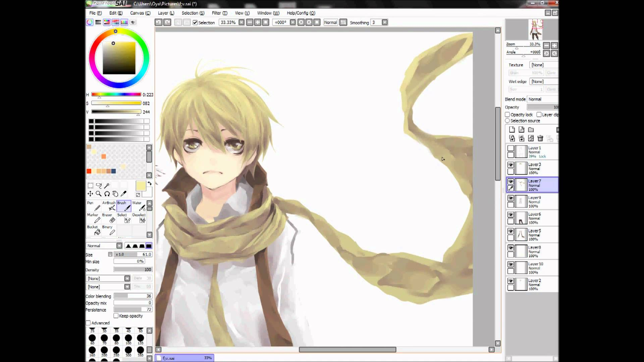Enable the Keep opacity checkbox

coord(116,316)
